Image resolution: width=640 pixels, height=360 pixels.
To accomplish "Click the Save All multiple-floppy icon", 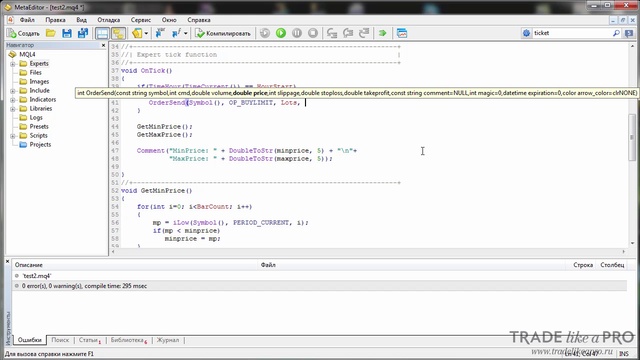I will (83, 33).
